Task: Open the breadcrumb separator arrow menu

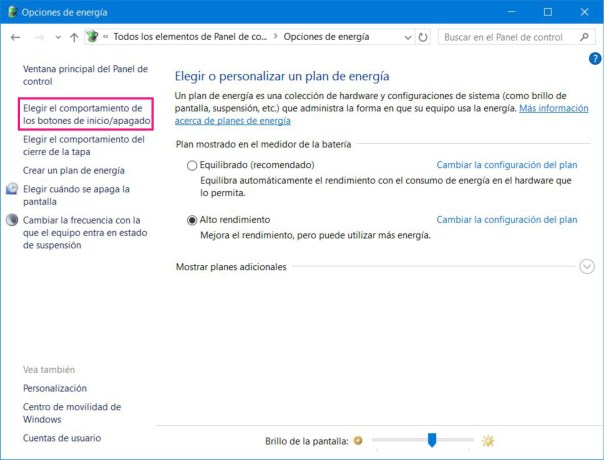Action: coord(275,36)
